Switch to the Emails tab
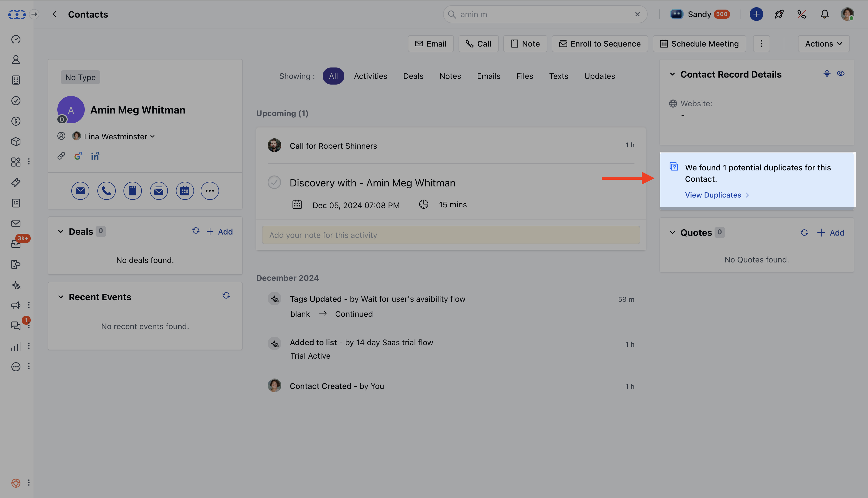Viewport: 868px width, 498px height. pyautogui.click(x=488, y=76)
